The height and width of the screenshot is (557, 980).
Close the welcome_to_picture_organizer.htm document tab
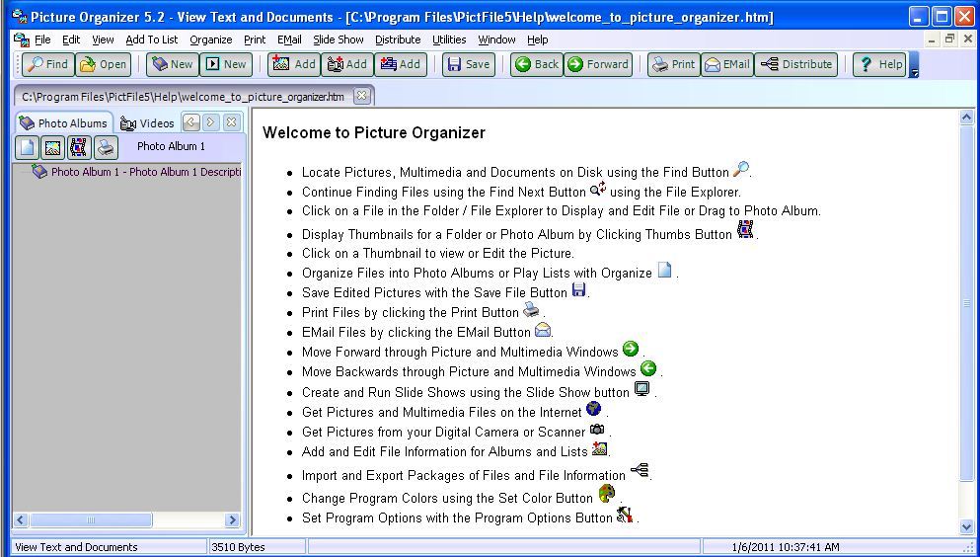click(x=361, y=96)
